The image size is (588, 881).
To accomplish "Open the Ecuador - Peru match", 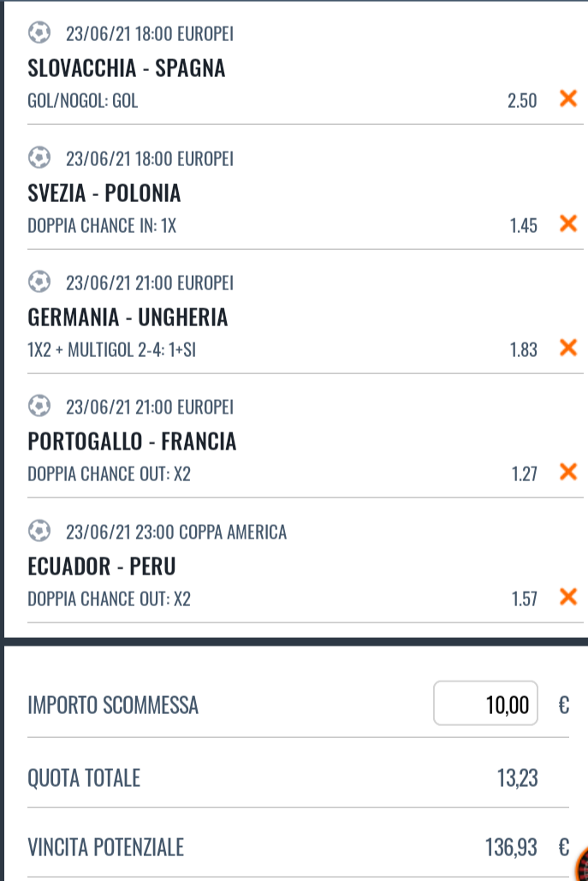I will [x=102, y=567].
